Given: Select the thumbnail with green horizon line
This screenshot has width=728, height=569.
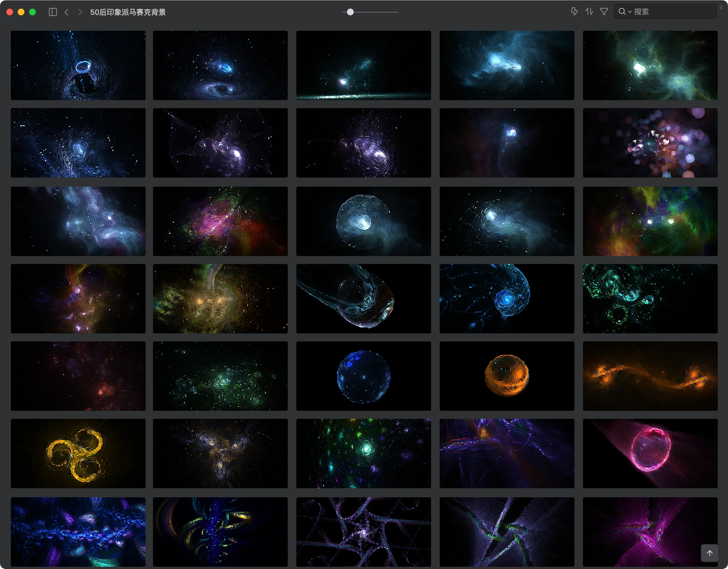Looking at the screenshot, I should click(363, 65).
